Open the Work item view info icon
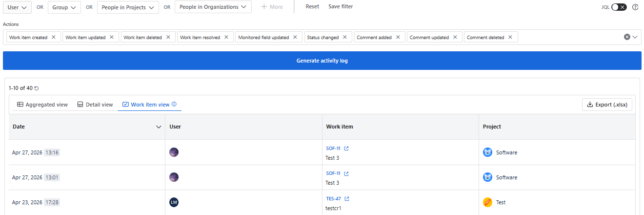This screenshot has width=644, height=215. (x=174, y=104)
